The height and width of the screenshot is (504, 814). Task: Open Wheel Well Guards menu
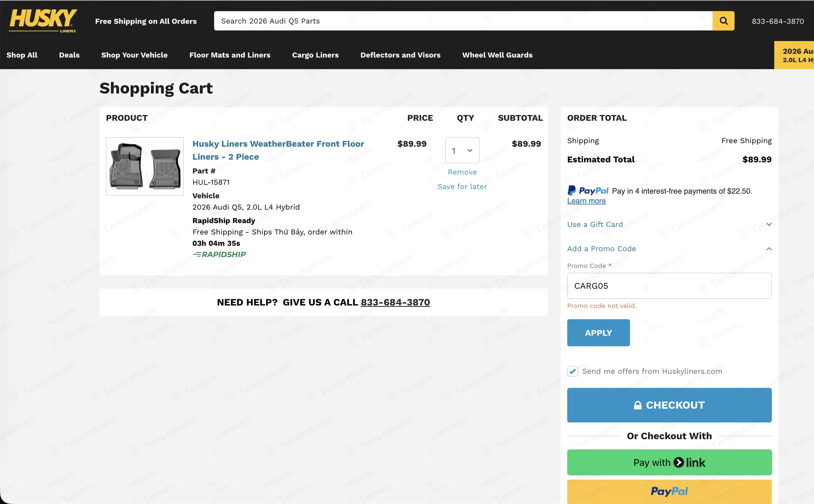click(497, 55)
